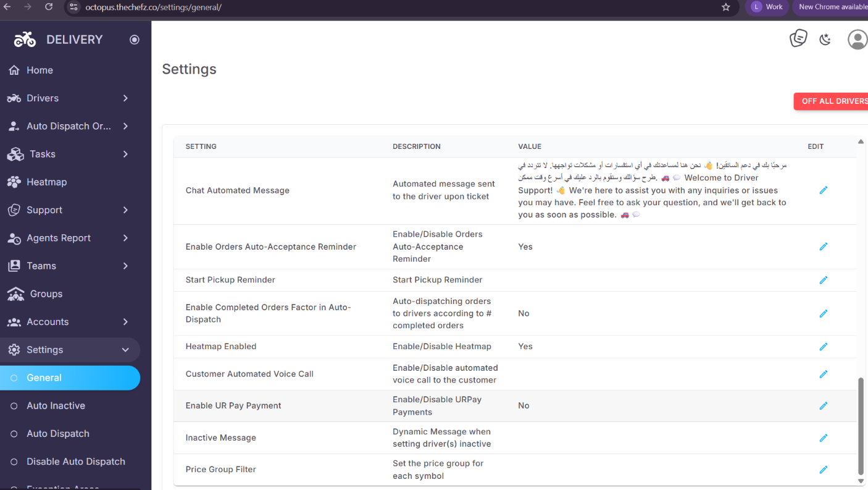Expand the Drivers submenu chevron

click(x=125, y=98)
